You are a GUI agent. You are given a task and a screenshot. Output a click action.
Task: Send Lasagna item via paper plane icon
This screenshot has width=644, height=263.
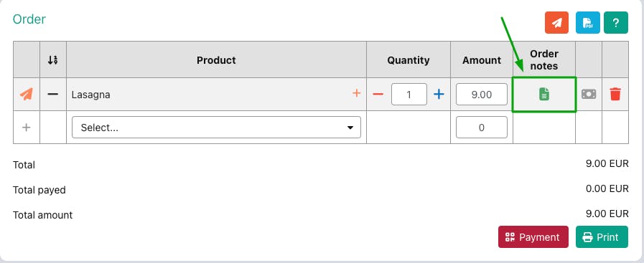click(27, 94)
